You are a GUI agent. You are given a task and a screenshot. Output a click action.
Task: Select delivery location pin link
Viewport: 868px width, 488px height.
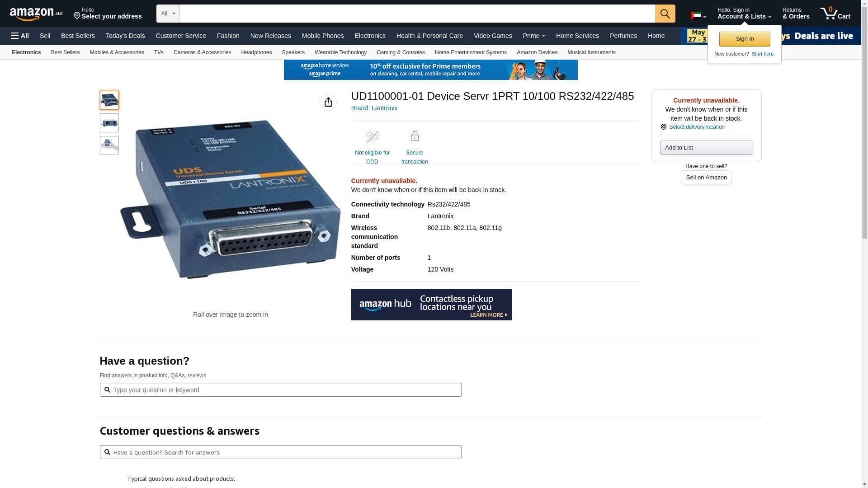click(696, 127)
